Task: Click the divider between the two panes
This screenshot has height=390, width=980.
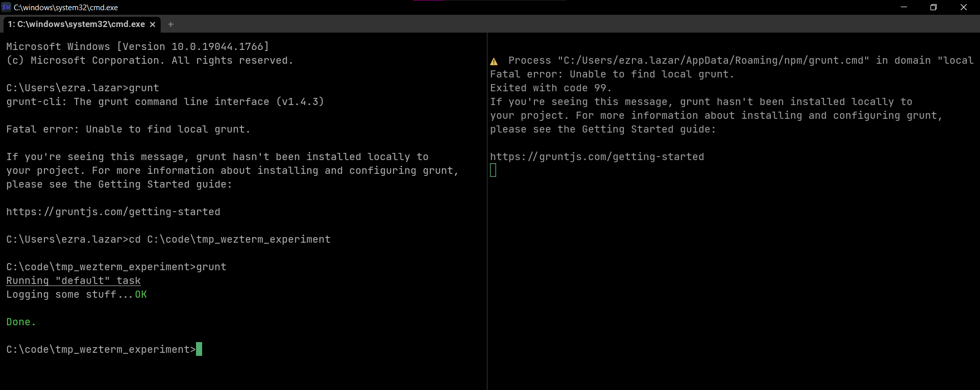Action: (x=487, y=204)
